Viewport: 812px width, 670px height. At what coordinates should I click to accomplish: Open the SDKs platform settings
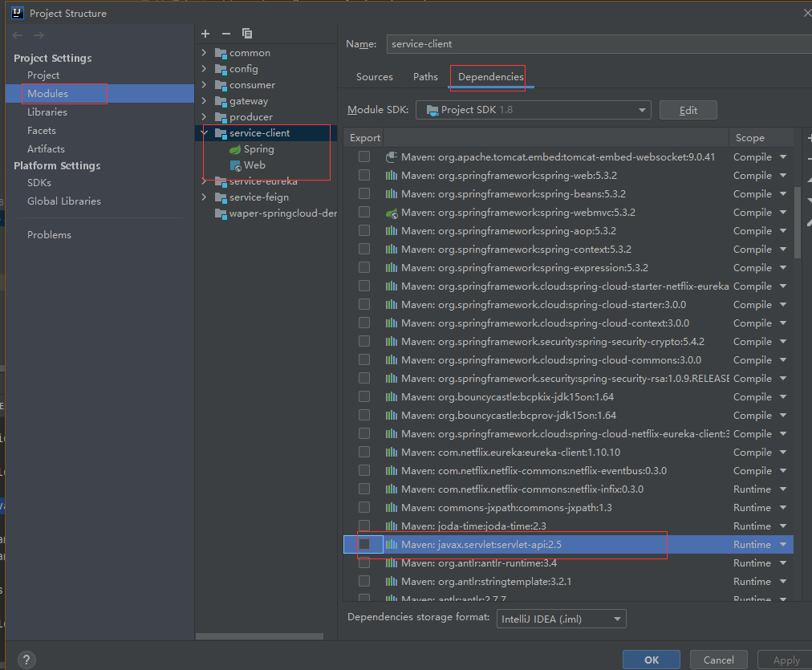(39, 183)
